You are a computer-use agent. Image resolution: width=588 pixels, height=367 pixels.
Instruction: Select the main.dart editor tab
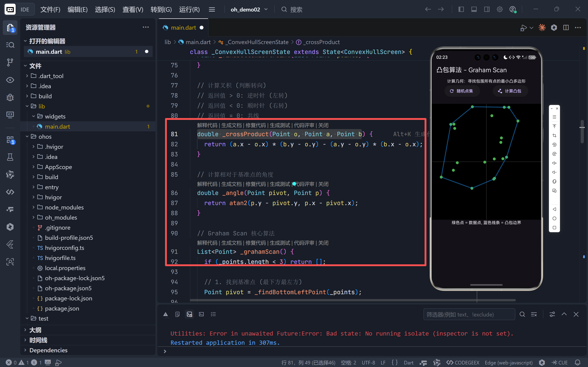click(x=183, y=27)
